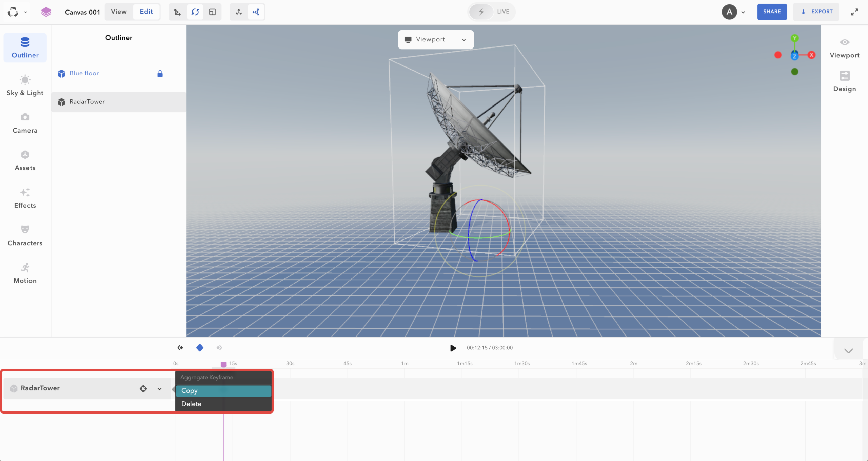Image resolution: width=868 pixels, height=461 pixels.
Task: Toggle a keyframe with the blue diamond icon
Action: [x=200, y=347]
